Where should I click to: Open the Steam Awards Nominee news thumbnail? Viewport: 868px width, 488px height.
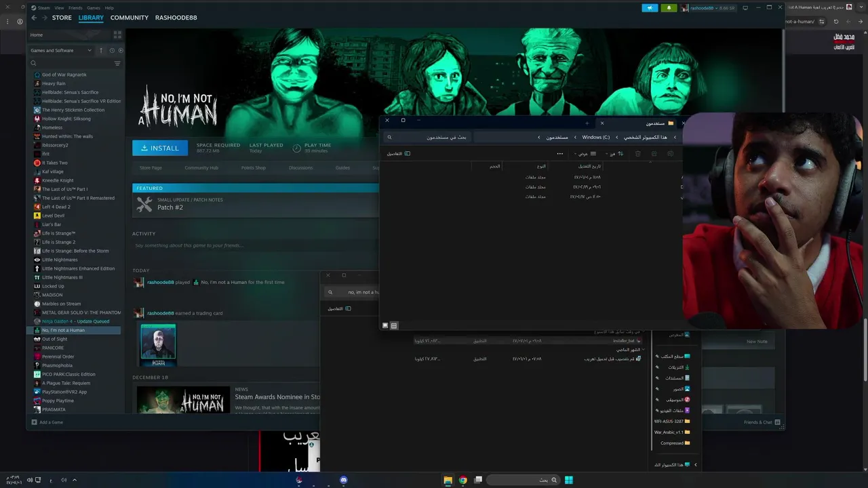tap(183, 399)
